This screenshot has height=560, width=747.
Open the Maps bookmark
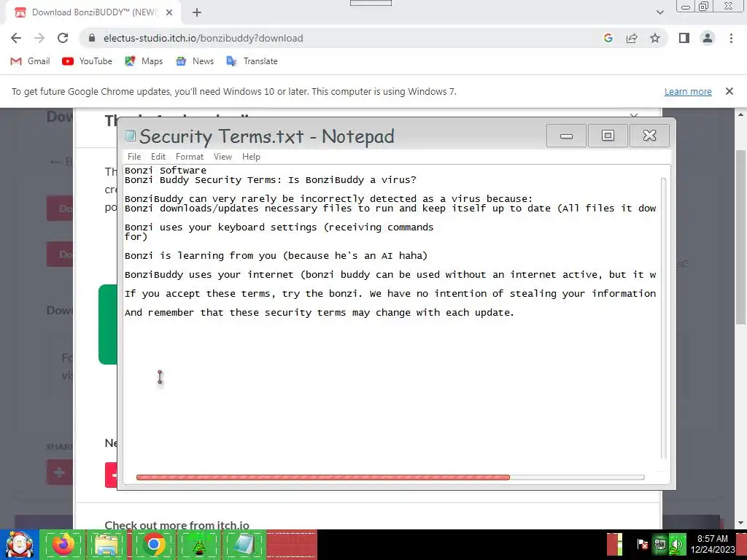click(144, 61)
